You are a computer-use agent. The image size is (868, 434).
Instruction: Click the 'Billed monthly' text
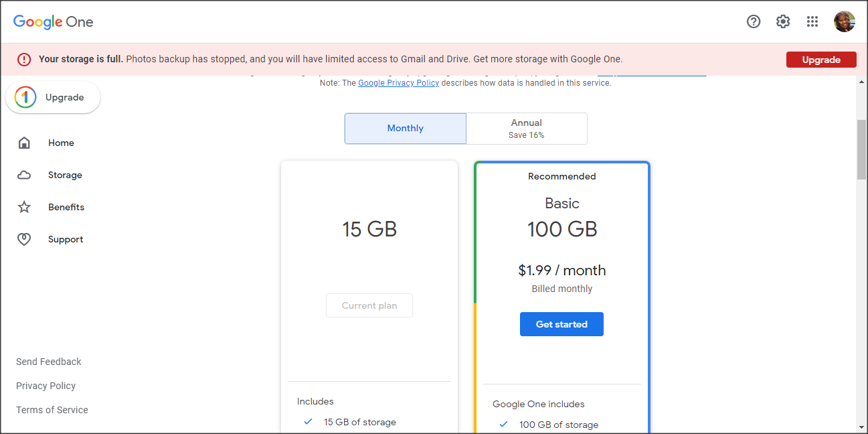(x=562, y=289)
